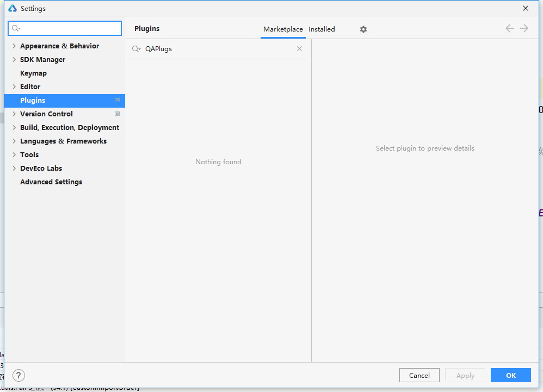543x392 pixels.
Task: Open the help question mark
Action: [x=18, y=375]
